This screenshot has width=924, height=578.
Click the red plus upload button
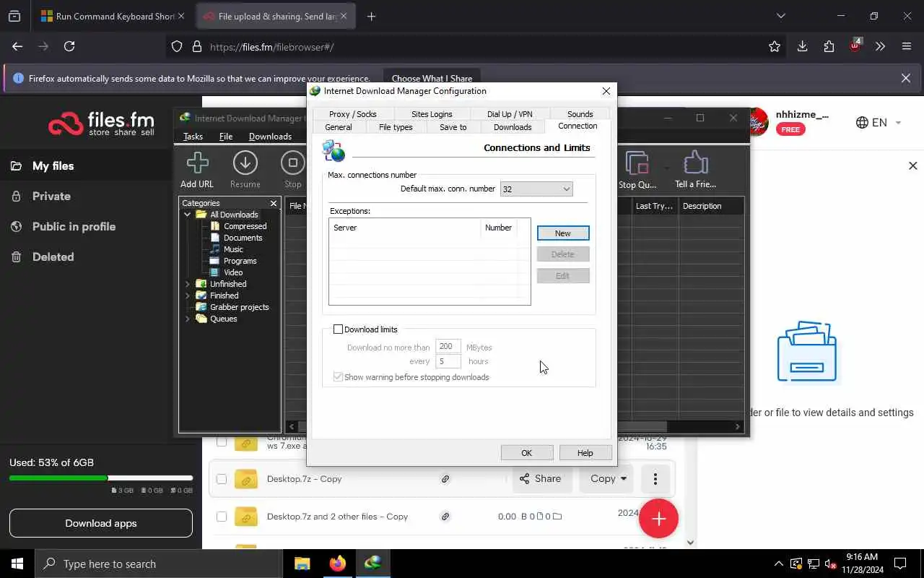(658, 518)
